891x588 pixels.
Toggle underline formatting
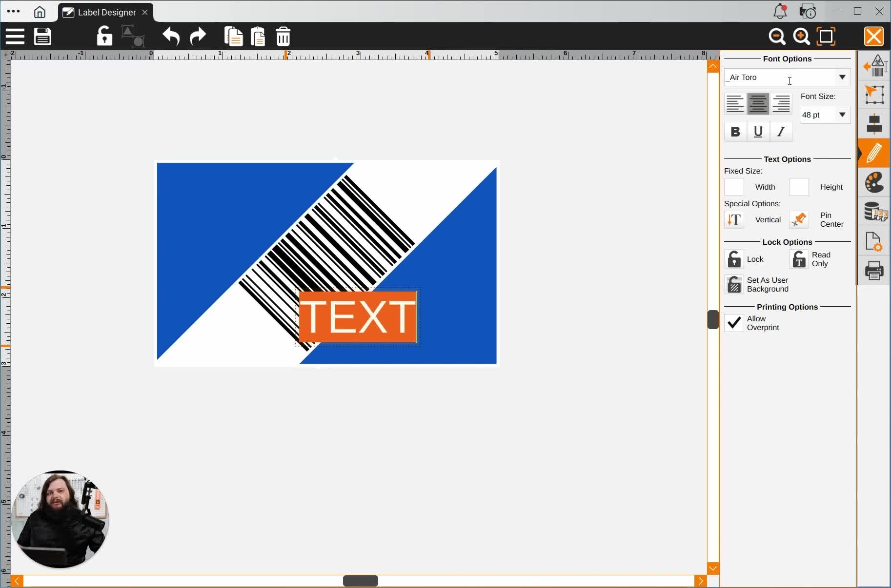pos(758,132)
